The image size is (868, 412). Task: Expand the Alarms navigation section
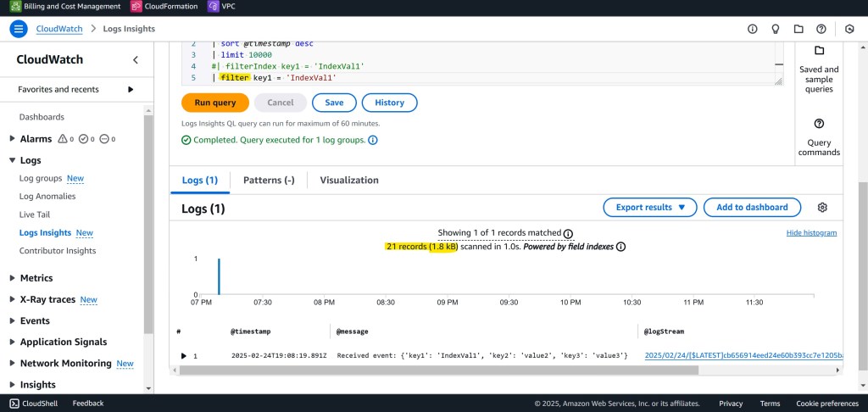[12, 139]
